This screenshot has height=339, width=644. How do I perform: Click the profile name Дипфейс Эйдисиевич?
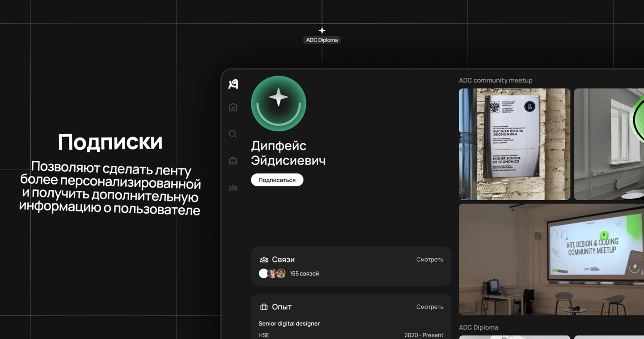tap(288, 153)
